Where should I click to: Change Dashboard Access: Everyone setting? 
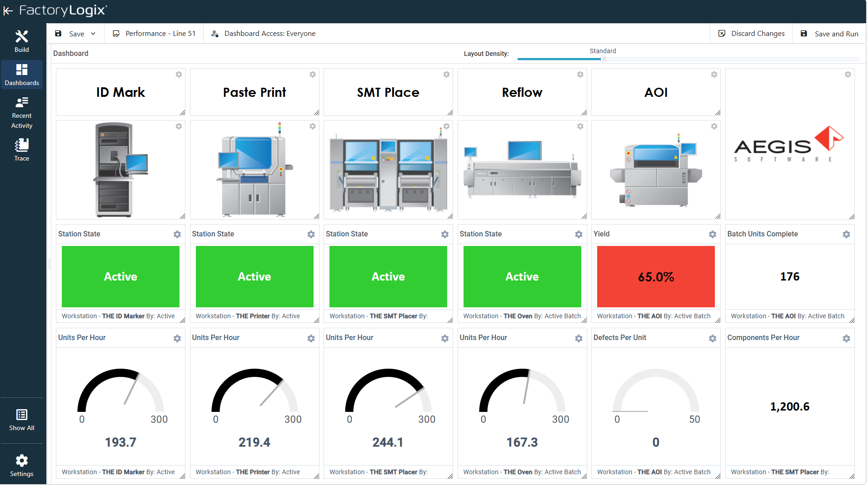264,34
